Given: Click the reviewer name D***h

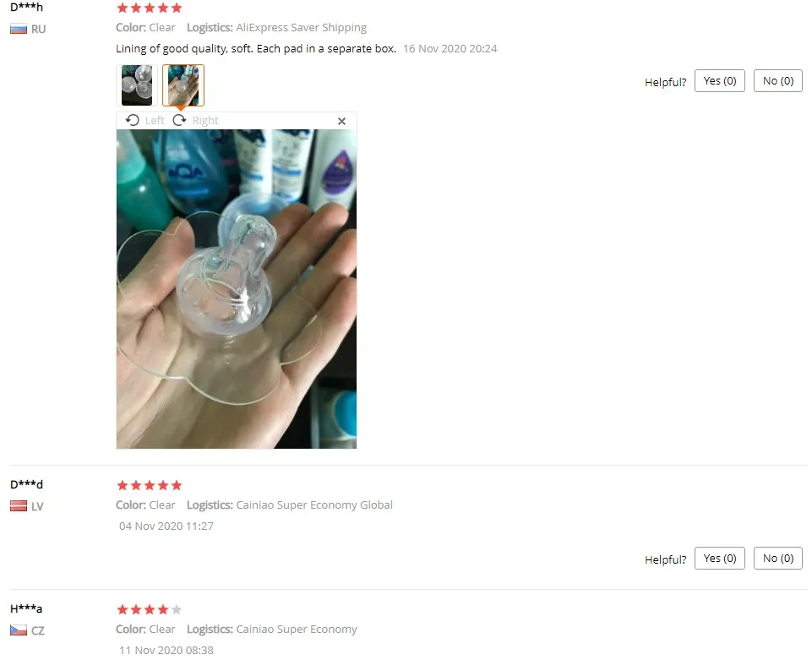Looking at the screenshot, I should (x=26, y=8).
